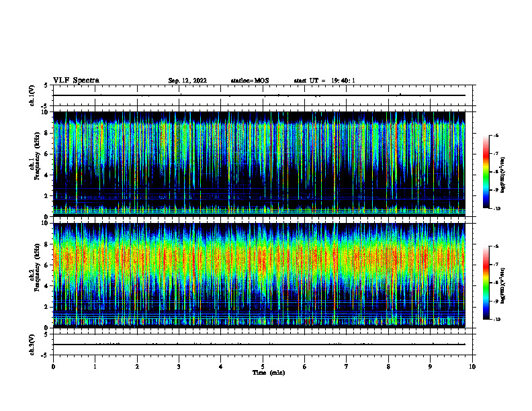The image size is (532, 411).
Task: Click time axis tick label "3"
Action: coord(179,367)
